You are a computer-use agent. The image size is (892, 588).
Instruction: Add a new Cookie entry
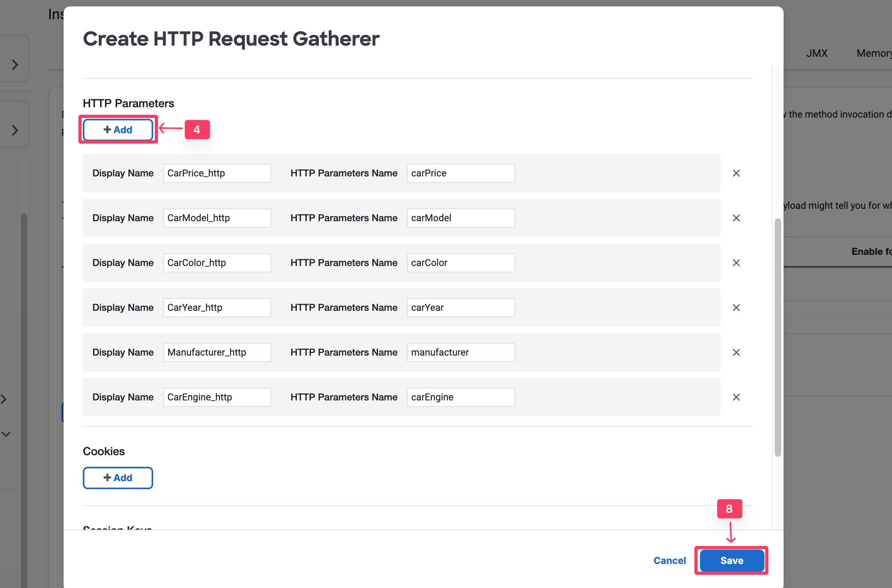click(118, 478)
